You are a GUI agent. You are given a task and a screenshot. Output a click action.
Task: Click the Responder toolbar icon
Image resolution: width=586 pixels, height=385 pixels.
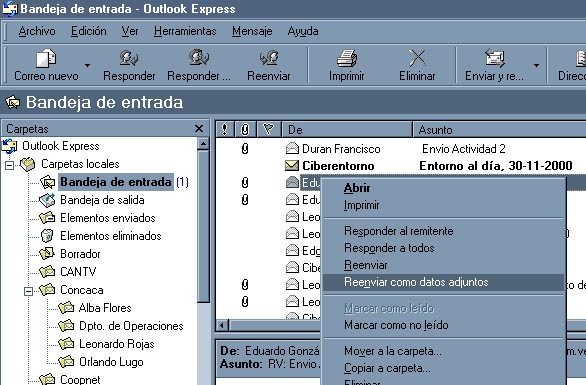[129, 58]
